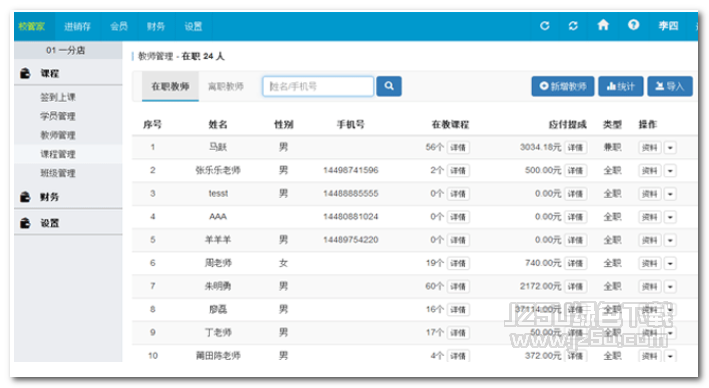Click phone number 14480881024
The height and width of the screenshot is (388, 709).
[x=351, y=217]
